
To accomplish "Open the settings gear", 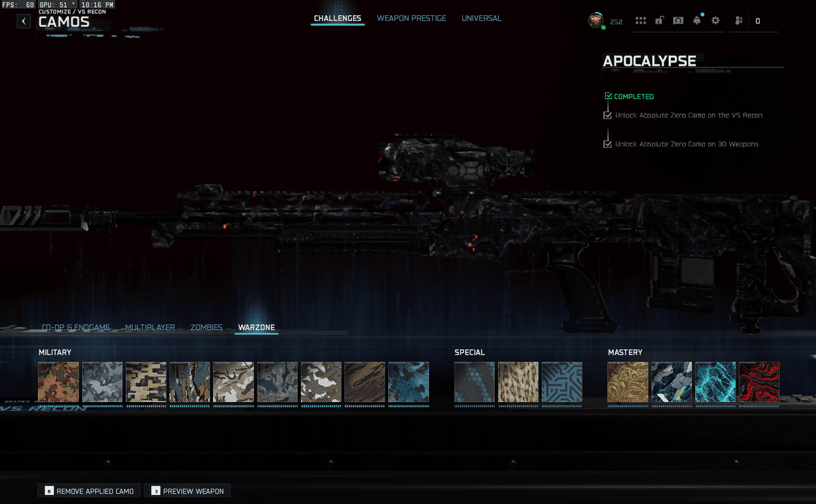I will click(715, 21).
